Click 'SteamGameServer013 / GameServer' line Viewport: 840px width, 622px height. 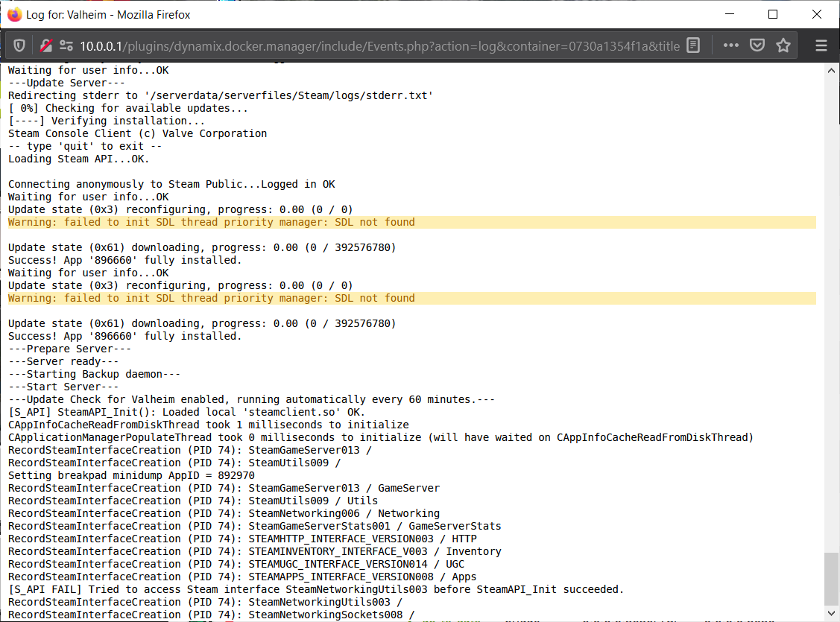(224, 488)
